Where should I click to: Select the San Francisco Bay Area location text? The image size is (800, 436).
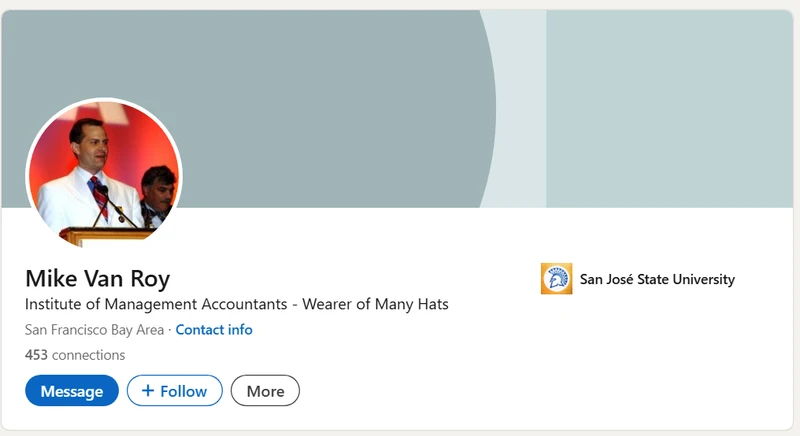tap(94, 330)
